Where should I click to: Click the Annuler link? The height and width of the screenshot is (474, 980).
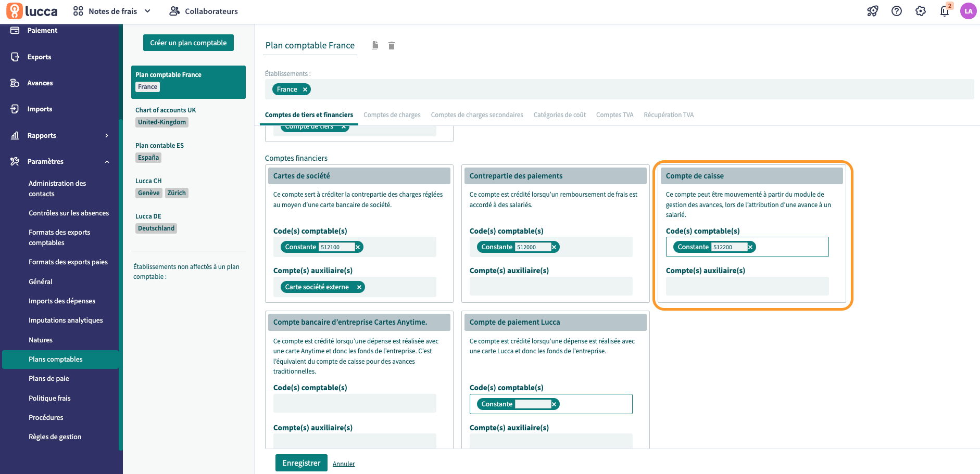344,464
